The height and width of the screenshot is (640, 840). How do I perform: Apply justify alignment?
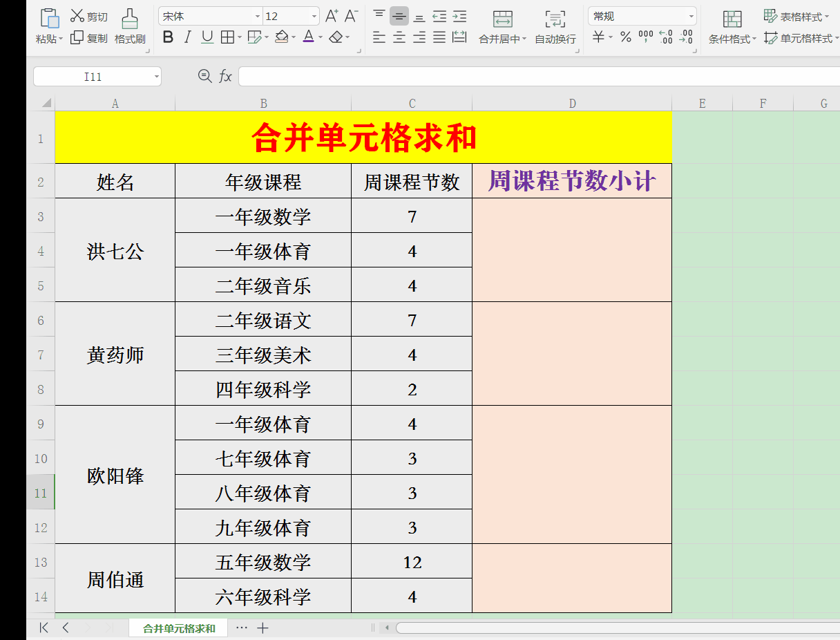[439, 37]
